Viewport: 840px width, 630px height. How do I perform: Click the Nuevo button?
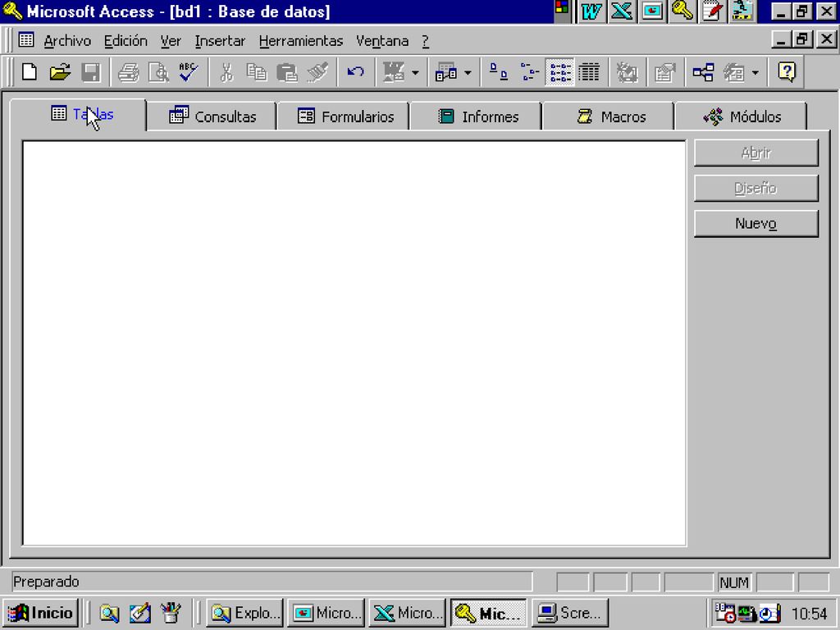click(x=756, y=223)
